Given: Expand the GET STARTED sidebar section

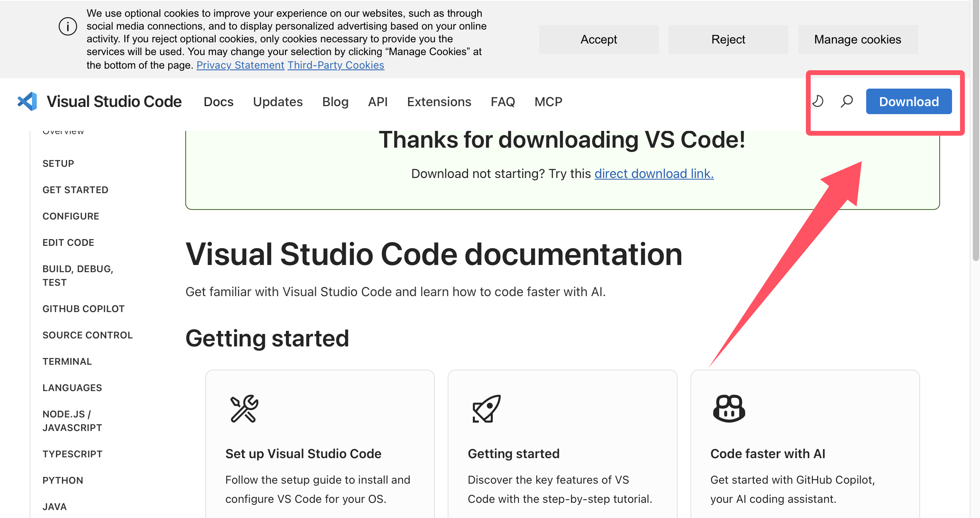Looking at the screenshot, I should click(75, 190).
